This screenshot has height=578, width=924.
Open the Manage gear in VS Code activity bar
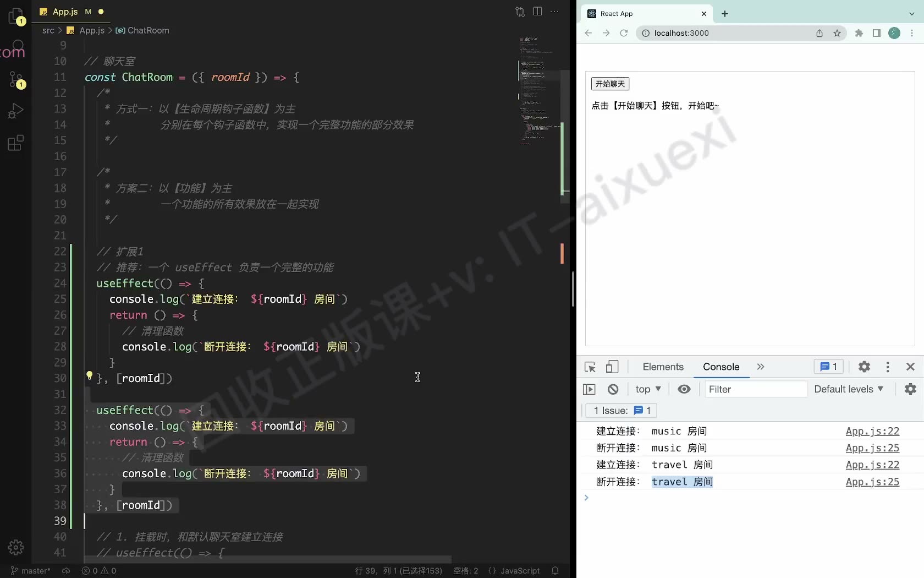point(16,547)
